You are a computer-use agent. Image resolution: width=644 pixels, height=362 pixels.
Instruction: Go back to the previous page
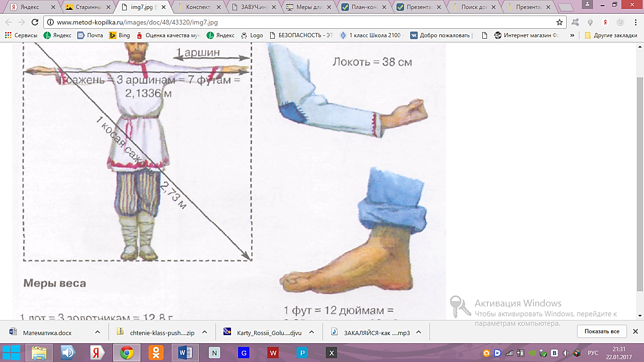(9, 22)
